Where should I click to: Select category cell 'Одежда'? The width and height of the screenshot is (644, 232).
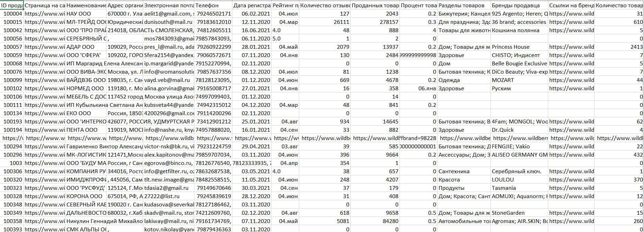coord(464,80)
